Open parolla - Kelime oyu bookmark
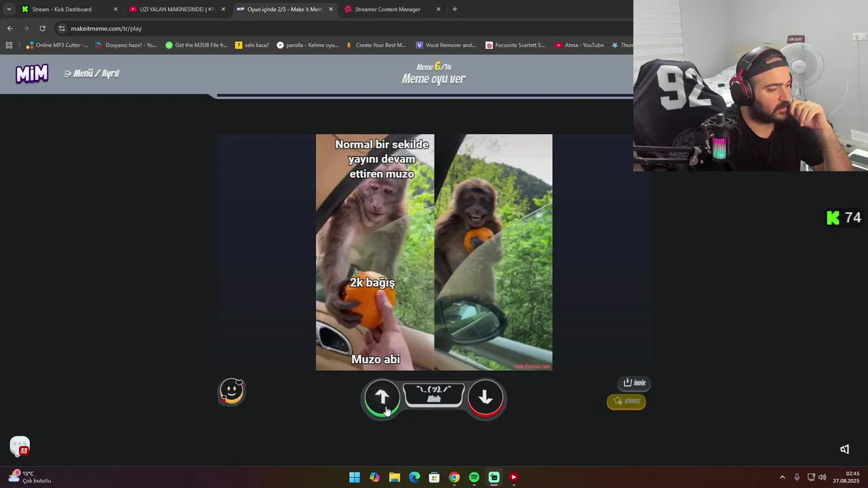Image resolution: width=868 pixels, height=488 pixels. pyautogui.click(x=307, y=45)
